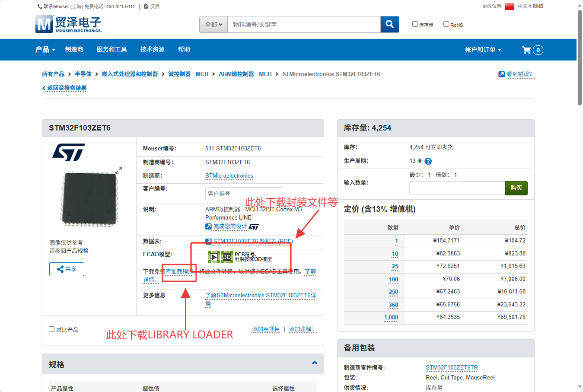Viewport: 583px width, 392px height.
Task: Toggle the 库存量 in-stock checkbox
Action: click(x=415, y=24)
